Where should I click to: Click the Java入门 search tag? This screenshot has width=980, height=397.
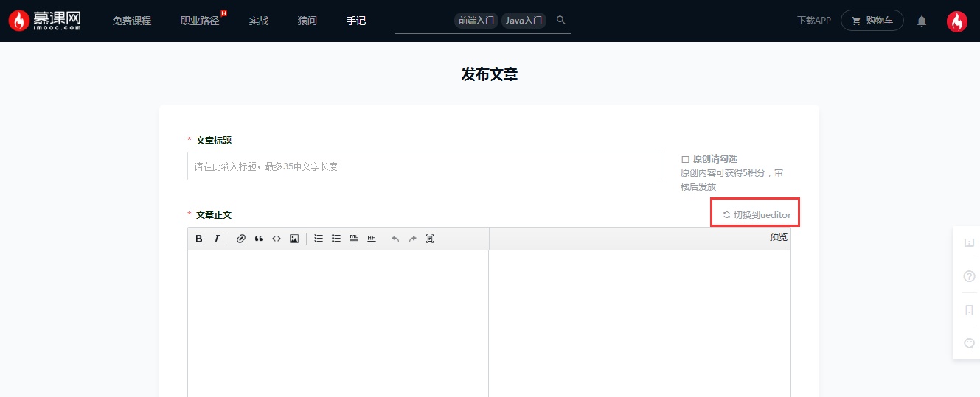(524, 21)
